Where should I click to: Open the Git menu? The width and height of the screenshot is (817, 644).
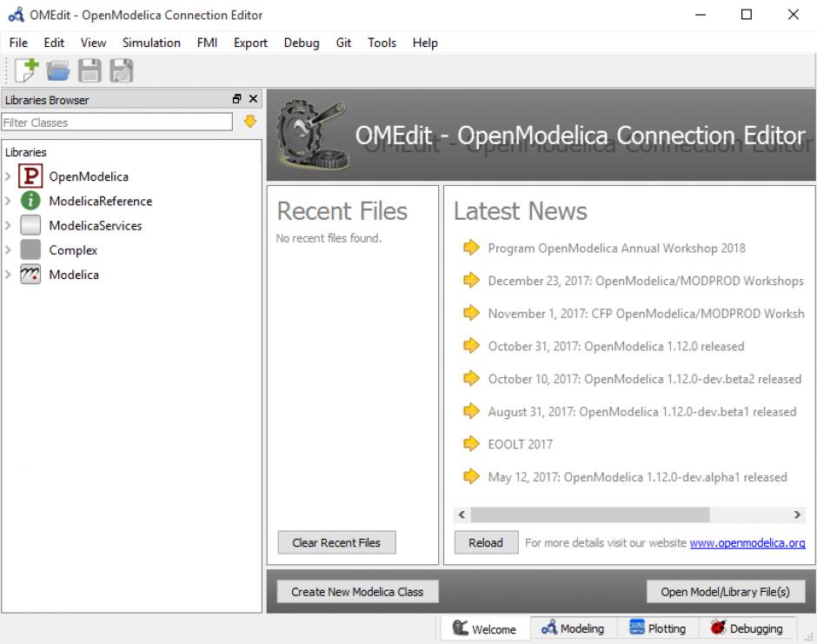tap(343, 43)
